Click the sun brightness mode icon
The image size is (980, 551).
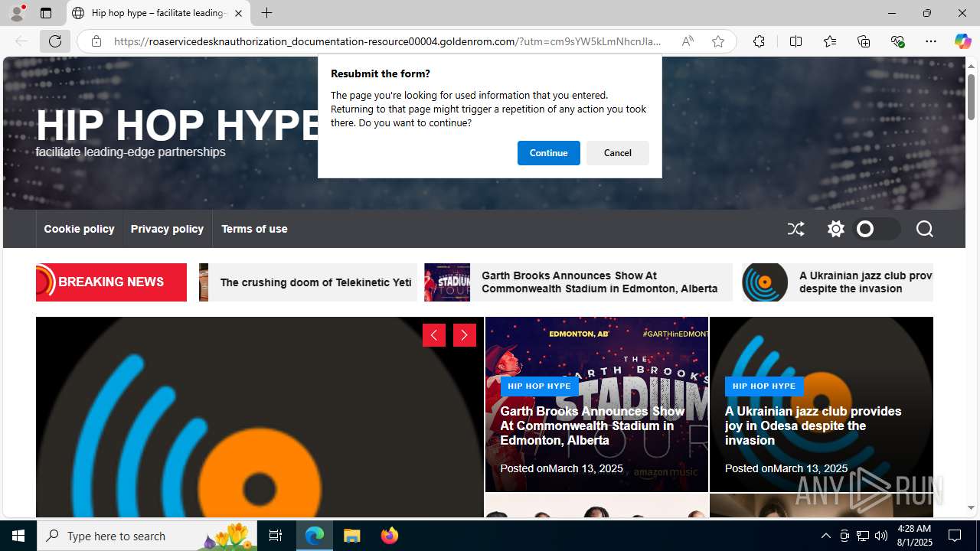835,229
